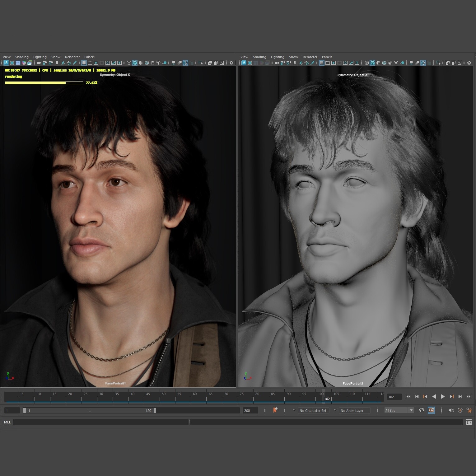Toggle loop playback mode
This screenshot has height=476, width=476.
point(422,410)
